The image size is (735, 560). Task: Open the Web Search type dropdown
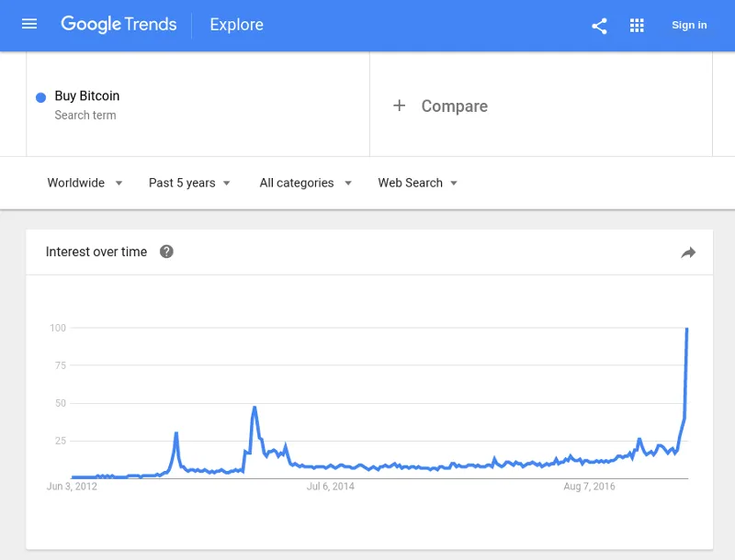[x=418, y=183]
